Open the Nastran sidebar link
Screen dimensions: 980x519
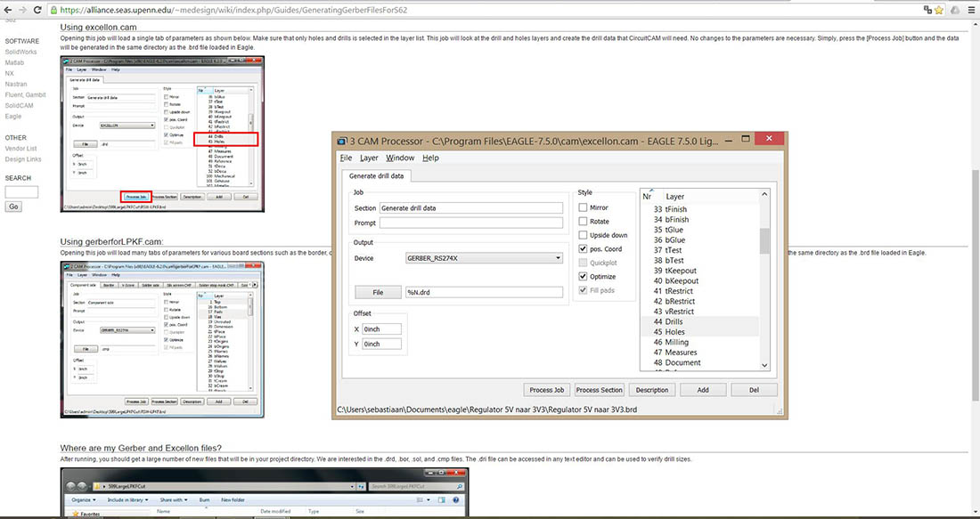pos(16,84)
